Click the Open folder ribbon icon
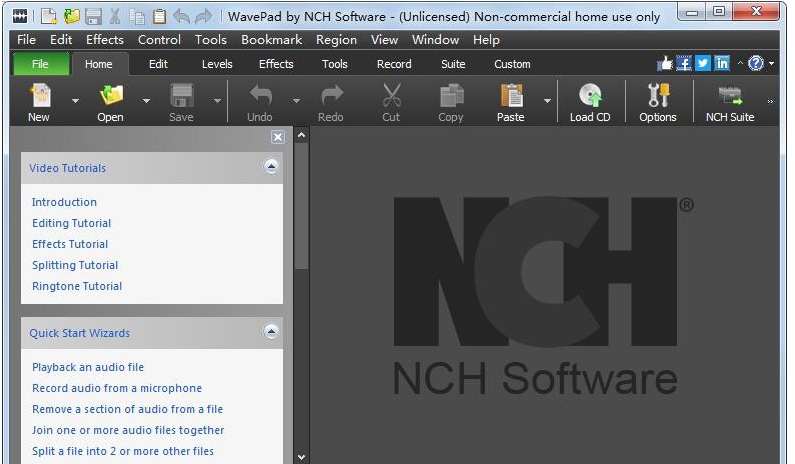 coord(111,95)
